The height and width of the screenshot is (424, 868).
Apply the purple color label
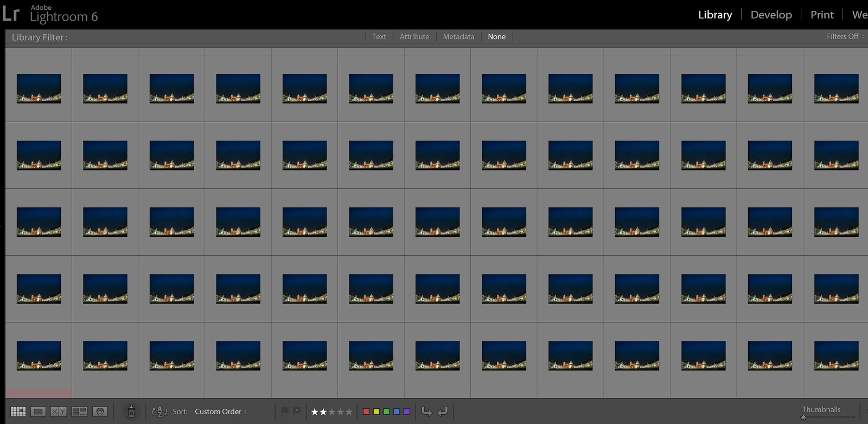pos(407,412)
